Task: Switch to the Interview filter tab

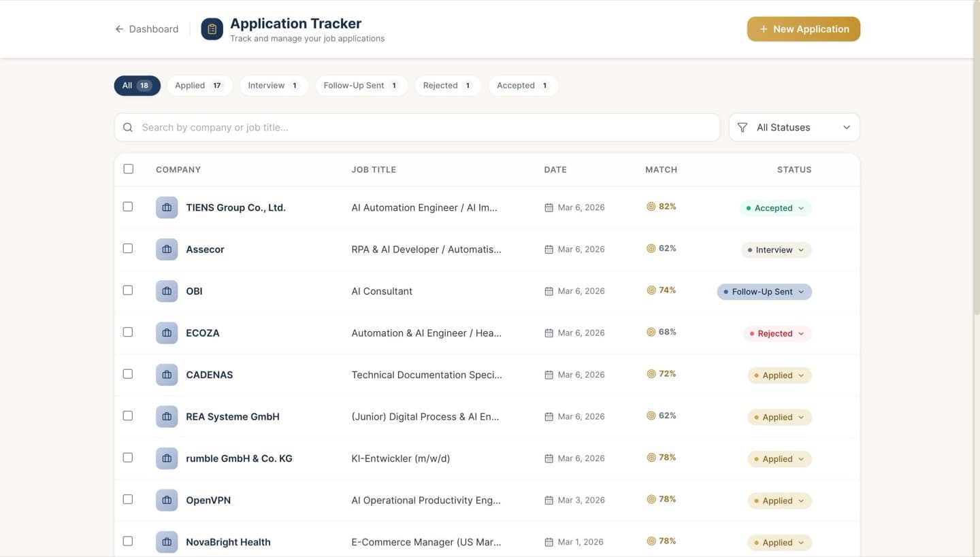Action: point(274,85)
